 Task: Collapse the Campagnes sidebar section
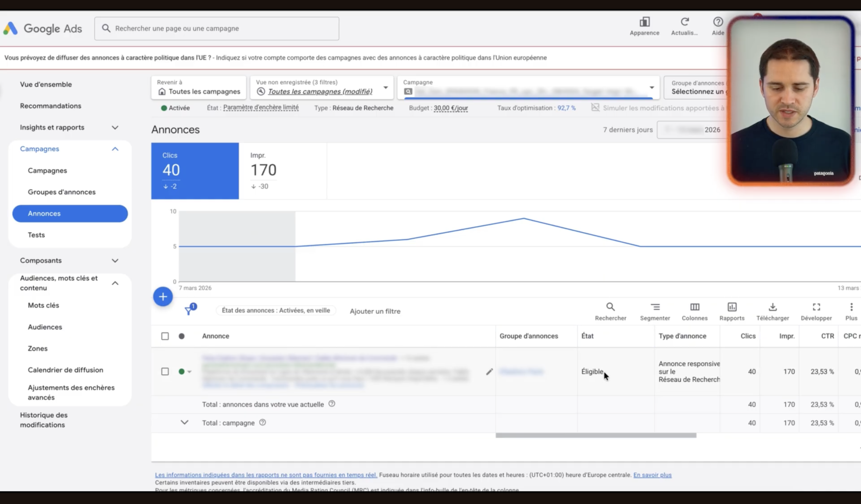(115, 149)
